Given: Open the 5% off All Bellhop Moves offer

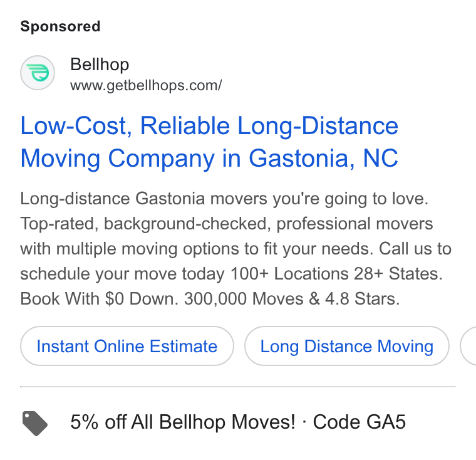Looking at the screenshot, I should (183, 422).
